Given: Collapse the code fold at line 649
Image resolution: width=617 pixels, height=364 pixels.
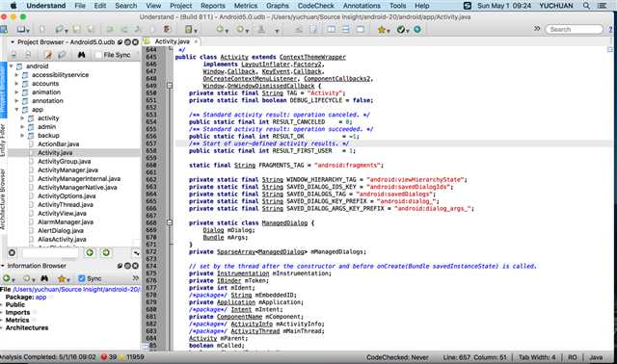Looking at the screenshot, I should pyautogui.click(x=170, y=86).
